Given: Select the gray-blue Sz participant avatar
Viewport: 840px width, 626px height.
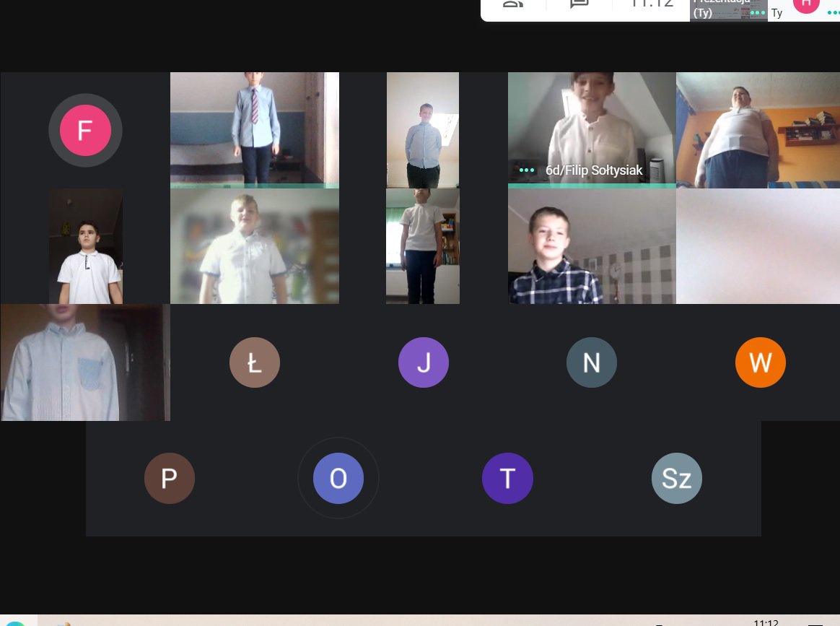Looking at the screenshot, I should point(677,478).
